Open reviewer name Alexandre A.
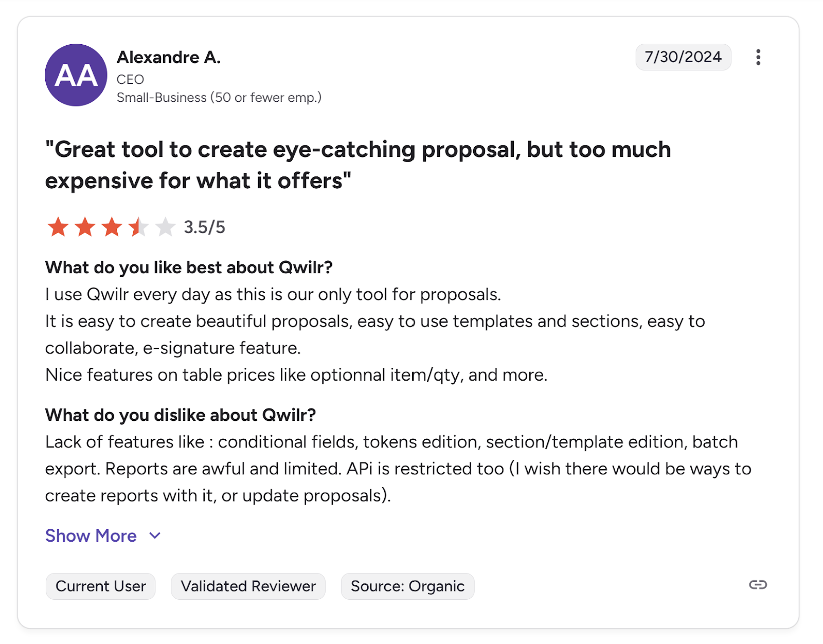 point(169,57)
